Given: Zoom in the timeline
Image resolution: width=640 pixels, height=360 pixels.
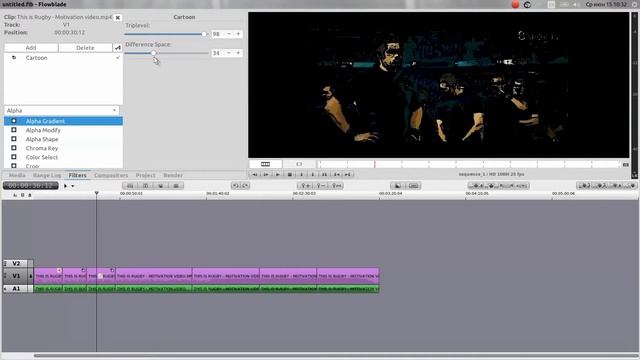Looking at the screenshot, I should tap(305, 186).
